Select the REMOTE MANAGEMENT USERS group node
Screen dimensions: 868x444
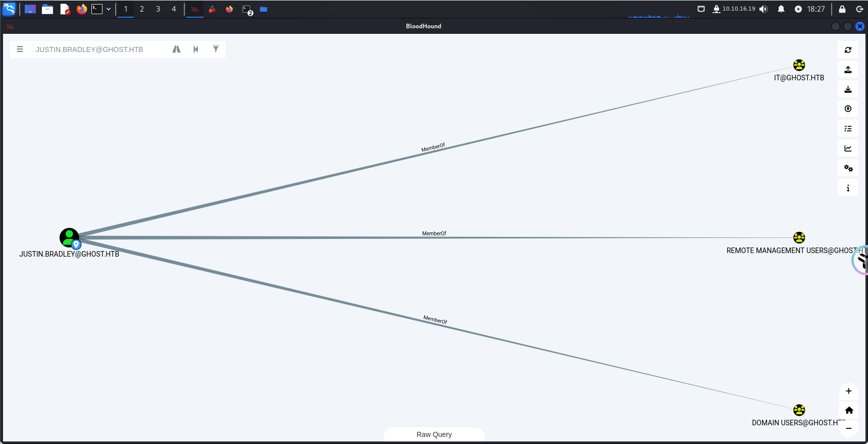point(799,237)
